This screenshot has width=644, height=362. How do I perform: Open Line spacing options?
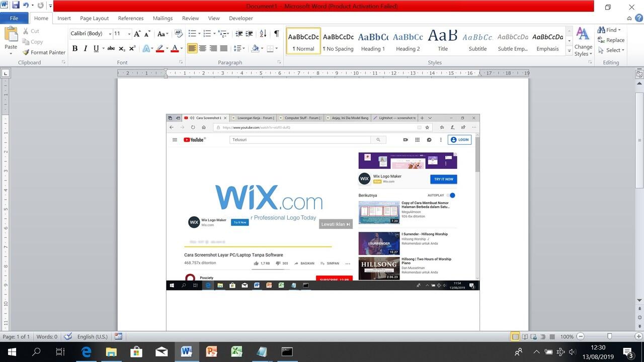(x=239, y=48)
